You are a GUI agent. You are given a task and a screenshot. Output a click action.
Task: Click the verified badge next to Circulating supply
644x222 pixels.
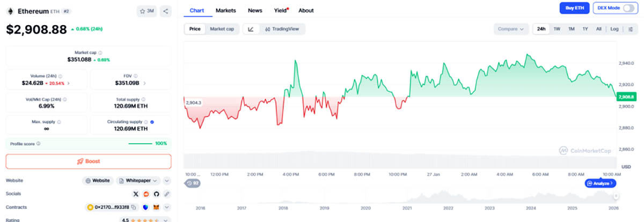click(x=152, y=122)
